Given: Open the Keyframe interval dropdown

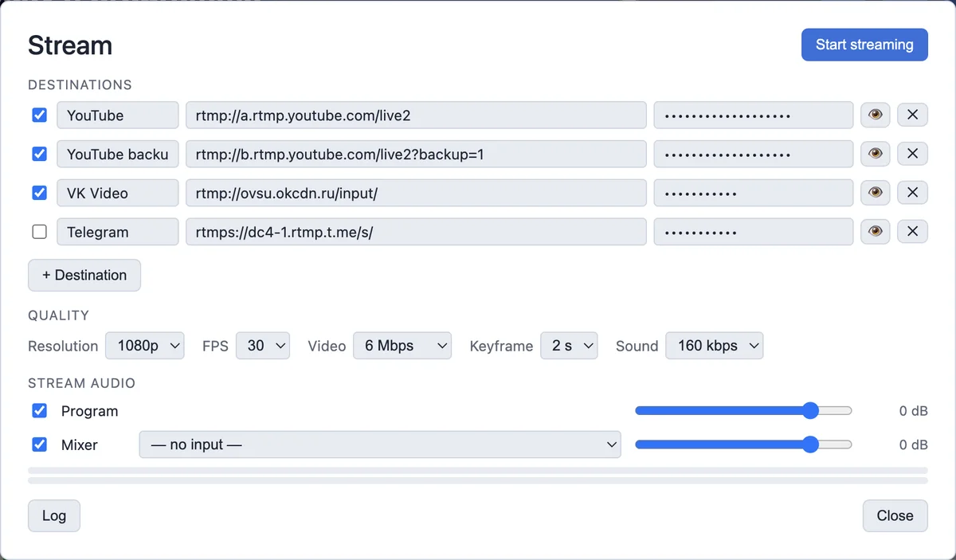Looking at the screenshot, I should pos(569,346).
